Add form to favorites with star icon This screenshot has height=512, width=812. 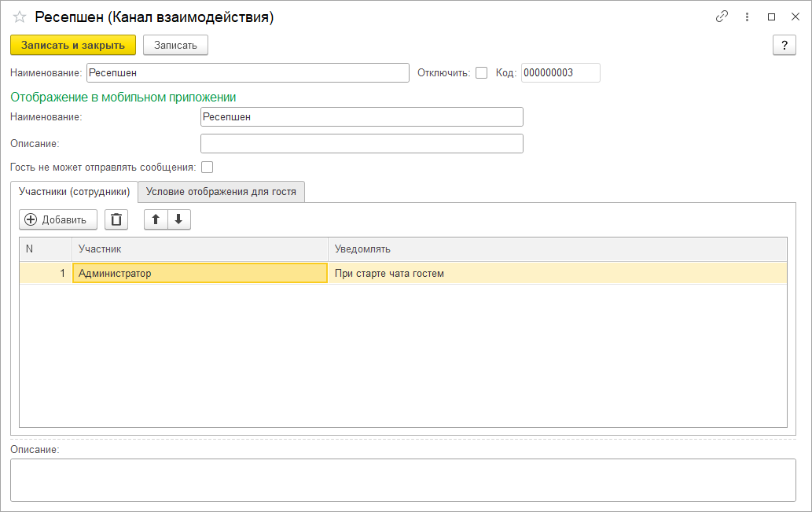pyautogui.click(x=19, y=17)
